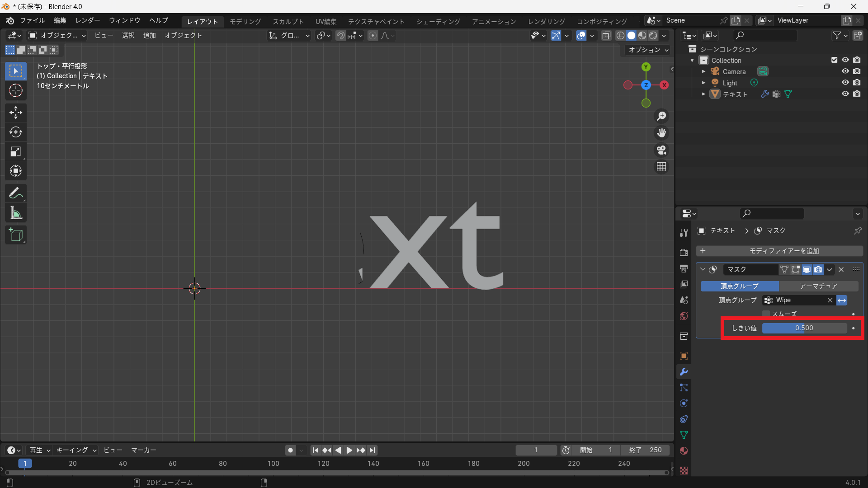Select the Measure ruler tool
The width and height of the screenshot is (868, 488).
[16, 213]
